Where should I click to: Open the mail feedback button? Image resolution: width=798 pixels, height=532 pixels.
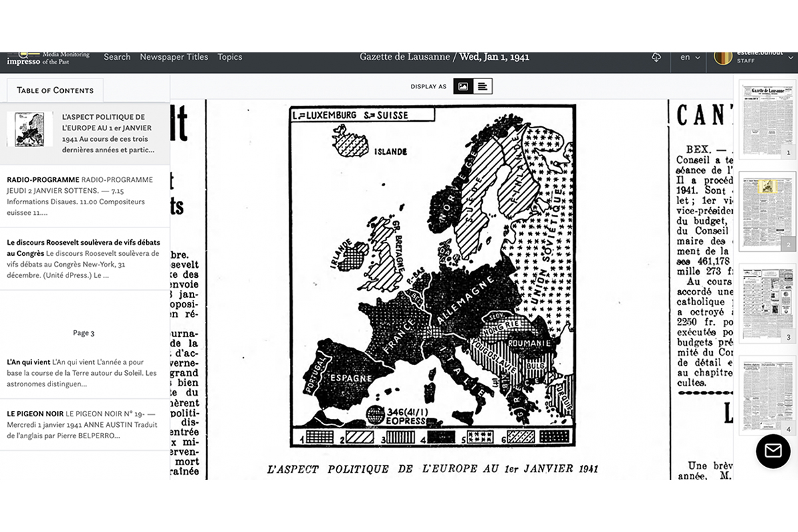point(773,452)
